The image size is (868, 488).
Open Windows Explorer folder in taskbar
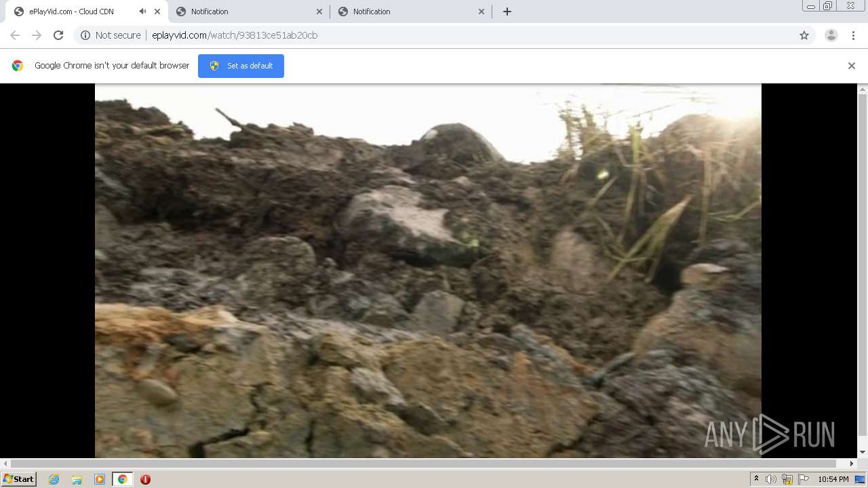77,479
